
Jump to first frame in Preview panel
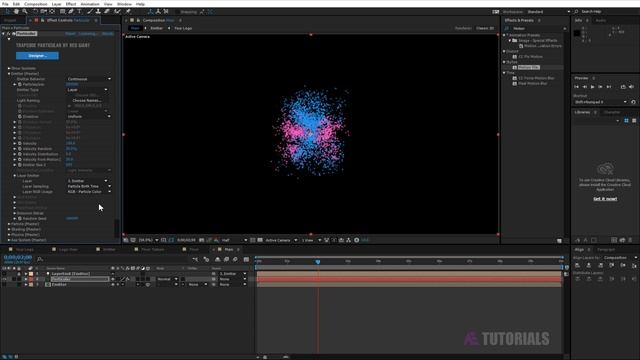tap(576, 87)
